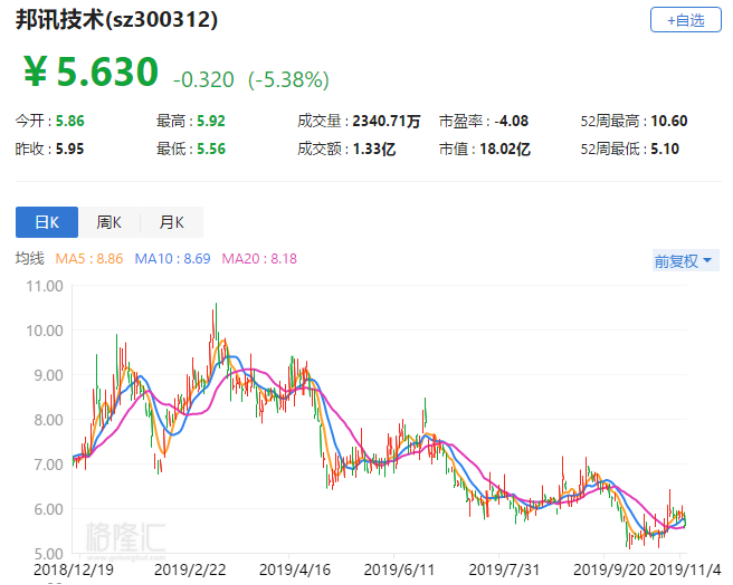Click the MA5 : 8.86 indicator label

89,259
